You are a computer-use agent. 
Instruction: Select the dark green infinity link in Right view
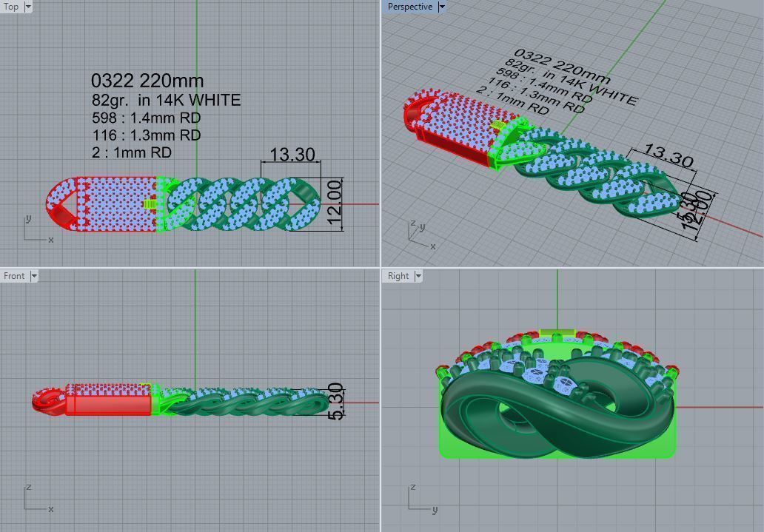[x=557, y=407]
